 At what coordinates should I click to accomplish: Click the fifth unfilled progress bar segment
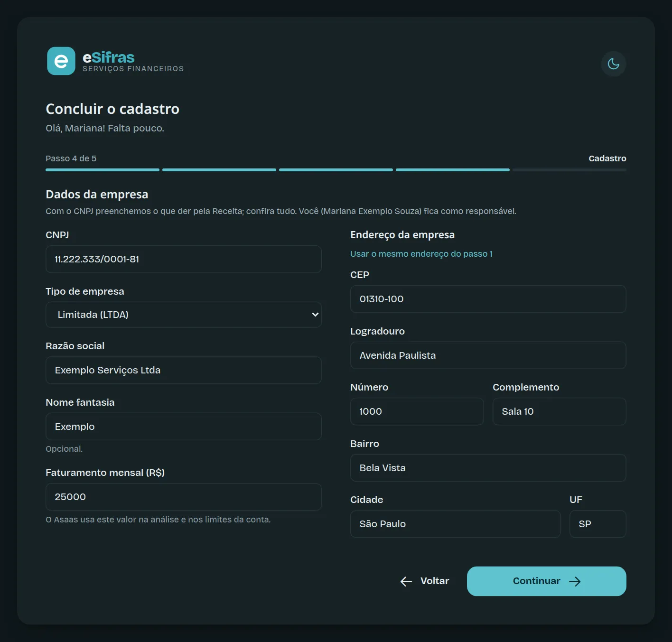click(x=569, y=170)
